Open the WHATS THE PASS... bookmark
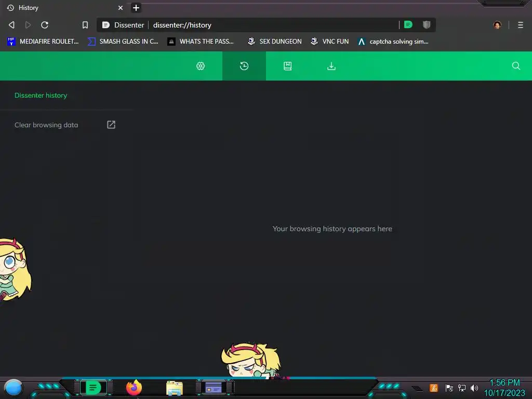Screen dimensions: 532x399 click(x=201, y=42)
